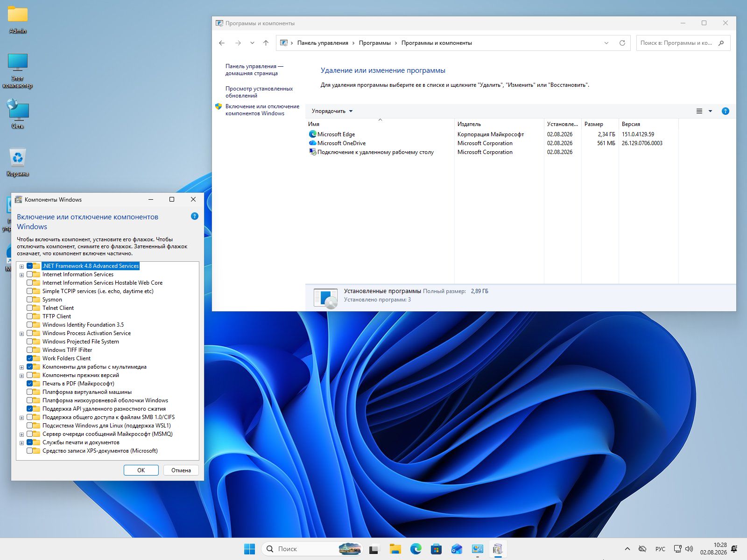Expand Компоненты прежних версий node
Screen dimensions: 747x560
[21, 376]
